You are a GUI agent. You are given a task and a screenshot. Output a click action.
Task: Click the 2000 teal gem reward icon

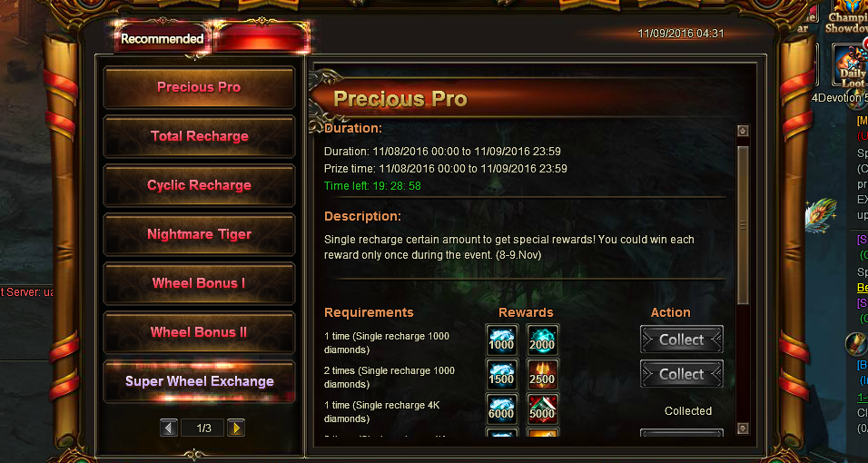[543, 340]
